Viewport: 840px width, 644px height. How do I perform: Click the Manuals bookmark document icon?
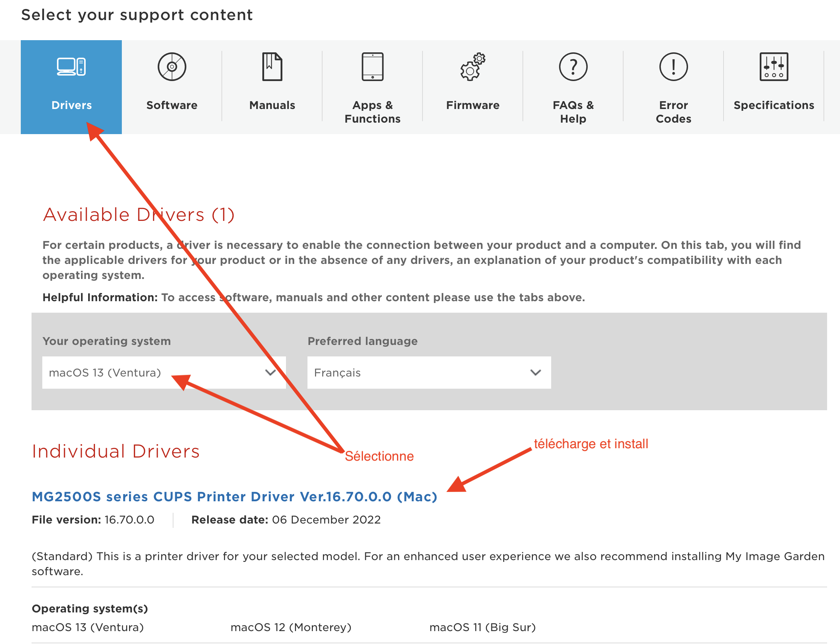coord(272,67)
